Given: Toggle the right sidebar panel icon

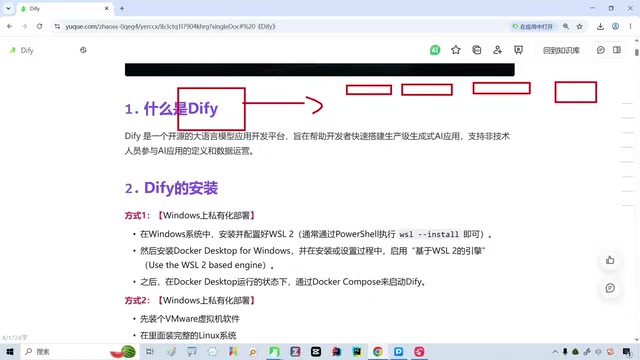Looking at the screenshot, I should [x=617, y=50].
